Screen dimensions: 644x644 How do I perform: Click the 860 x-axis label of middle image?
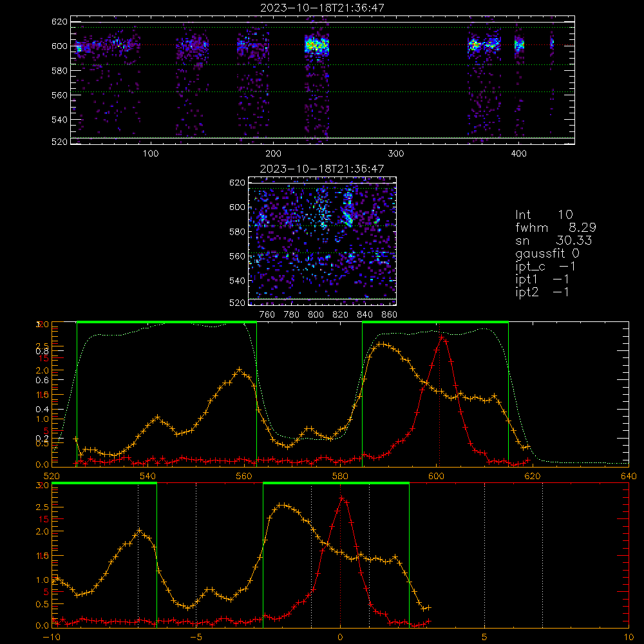point(390,315)
